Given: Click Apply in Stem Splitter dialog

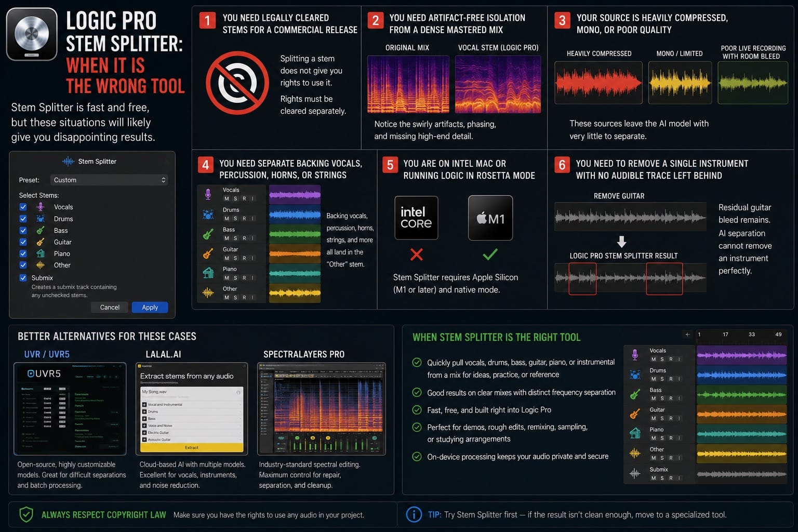Looking at the screenshot, I should tap(150, 308).
